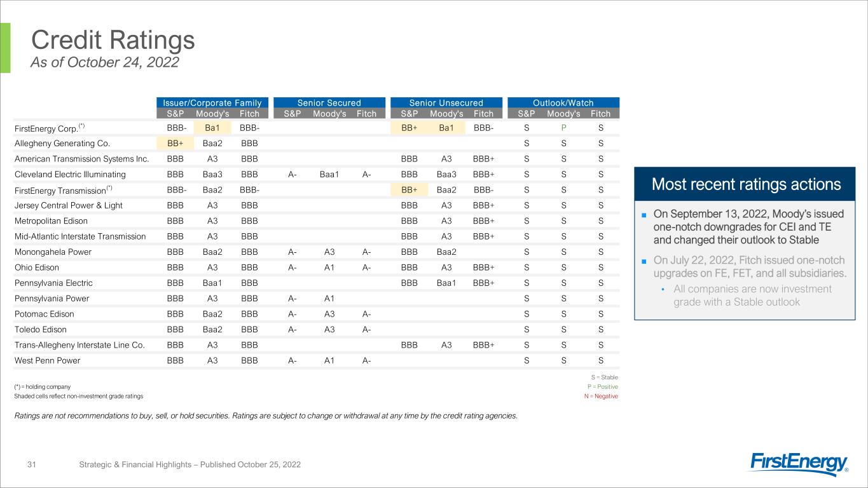Select the "Credit Ratings" slide title
The height and width of the screenshot is (488, 868).
pos(113,40)
